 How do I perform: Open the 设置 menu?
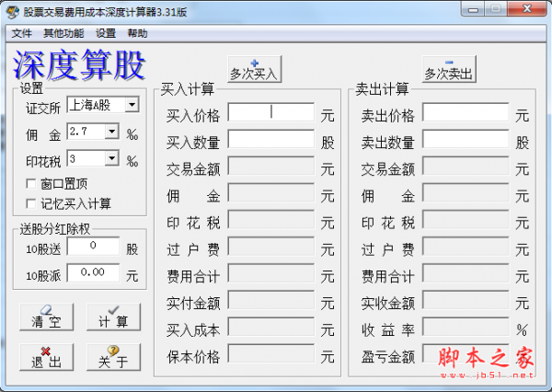click(106, 33)
